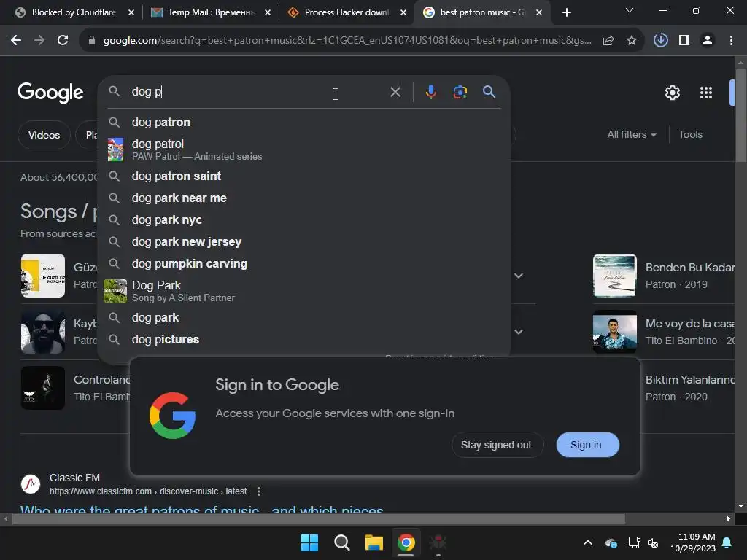Select Dog Park song suggestion
Screen dimensions: 747x560
[x=303, y=291]
